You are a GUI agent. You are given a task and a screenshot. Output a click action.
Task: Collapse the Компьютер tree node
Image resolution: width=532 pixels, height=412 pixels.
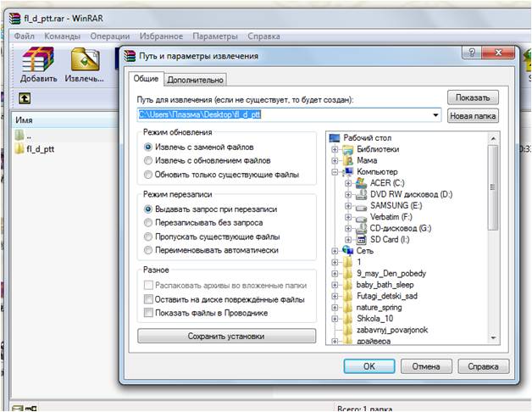(x=335, y=172)
